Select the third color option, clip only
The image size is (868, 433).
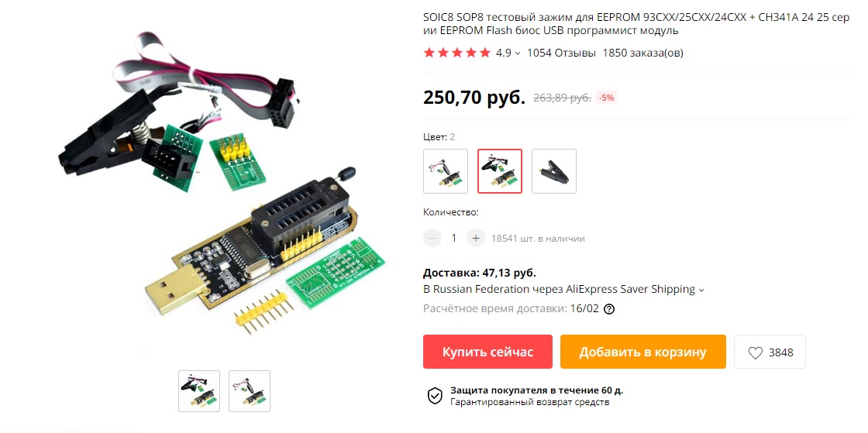pyautogui.click(x=554, y=171)
